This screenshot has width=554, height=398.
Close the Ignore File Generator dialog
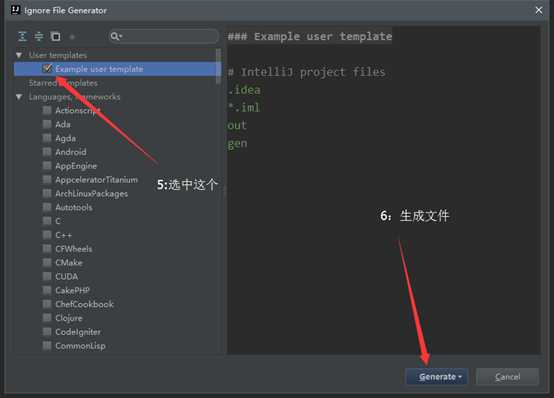(539, 11)
